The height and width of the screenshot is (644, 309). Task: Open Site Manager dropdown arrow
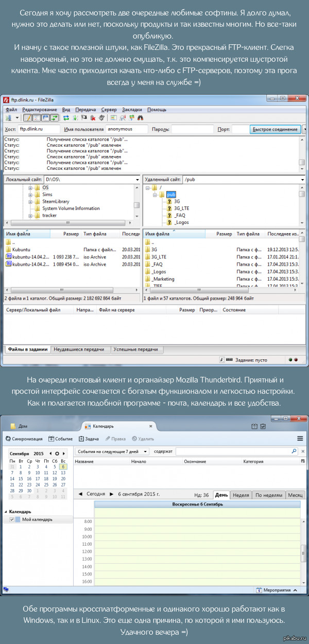pyautogui.click(x=18, y=117)
